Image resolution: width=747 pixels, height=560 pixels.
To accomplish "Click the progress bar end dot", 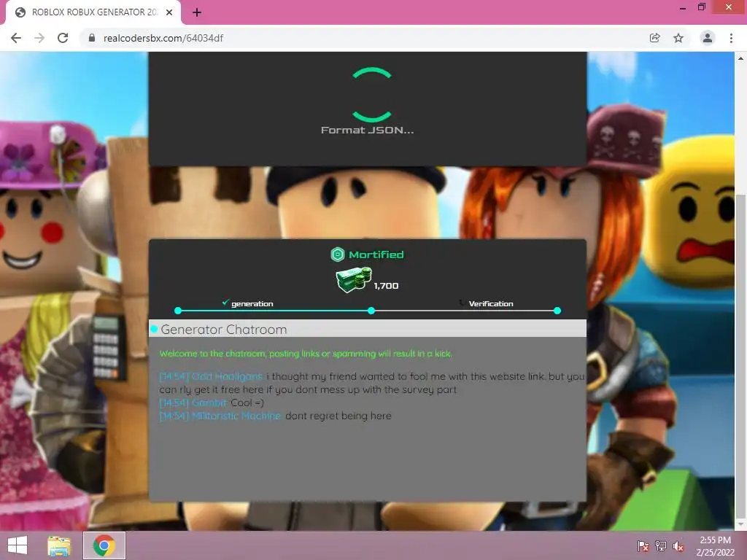I will (x=557, y=311).
